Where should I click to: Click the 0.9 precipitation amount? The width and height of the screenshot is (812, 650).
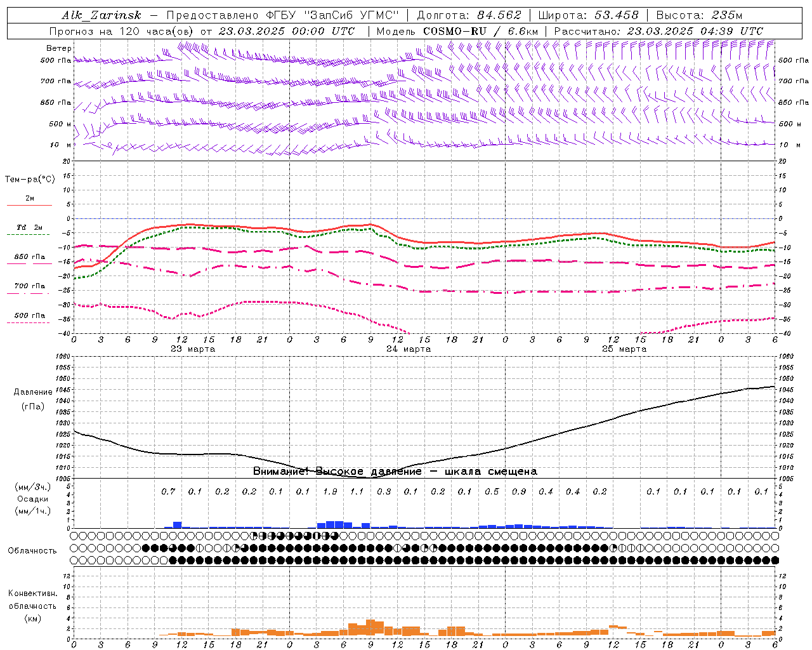(519, 491)
